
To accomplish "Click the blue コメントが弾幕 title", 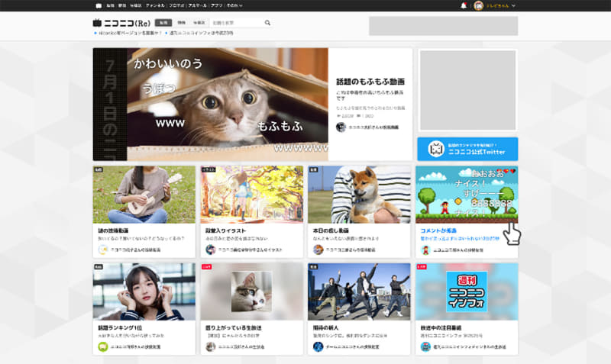I will (x=438, y=230).
